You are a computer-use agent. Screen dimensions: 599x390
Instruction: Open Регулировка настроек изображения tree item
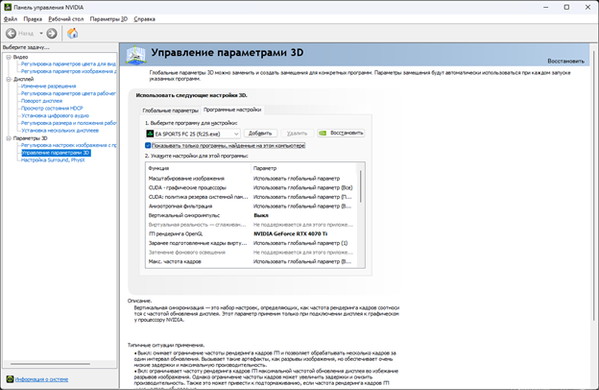pos(69,146)
